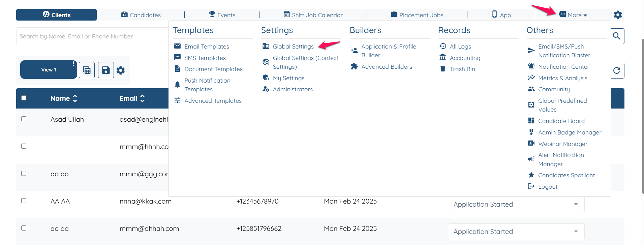Image resolution: width=644 pixels, height=245 pixels.
Task: Expand the More dropdown menu
Action: click(573, 15)
